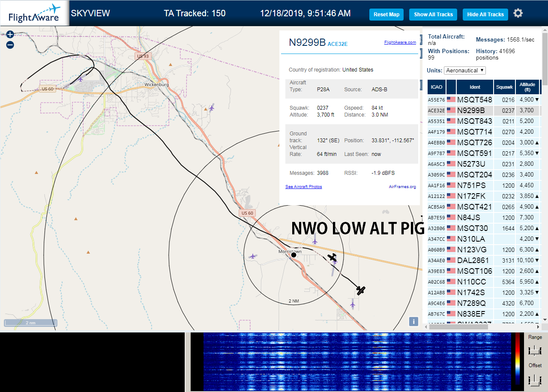Click the US flag in the N1742S row
Viewport: 548px width, 392px height.
click(x=451, y=292)
